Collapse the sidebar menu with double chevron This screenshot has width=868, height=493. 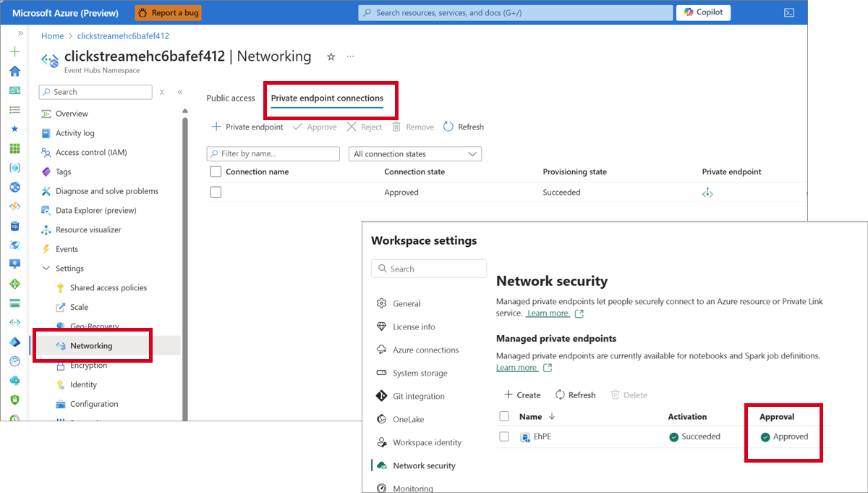[180, 92]
